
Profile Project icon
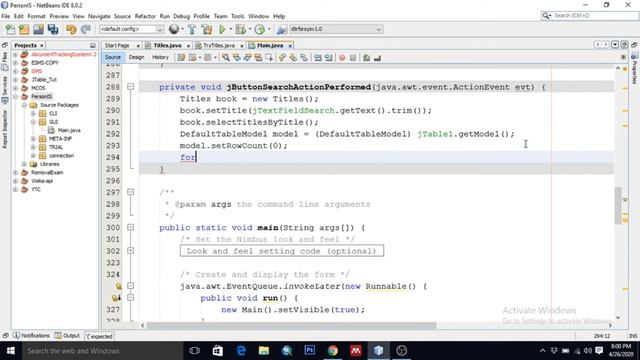point(260,29)
